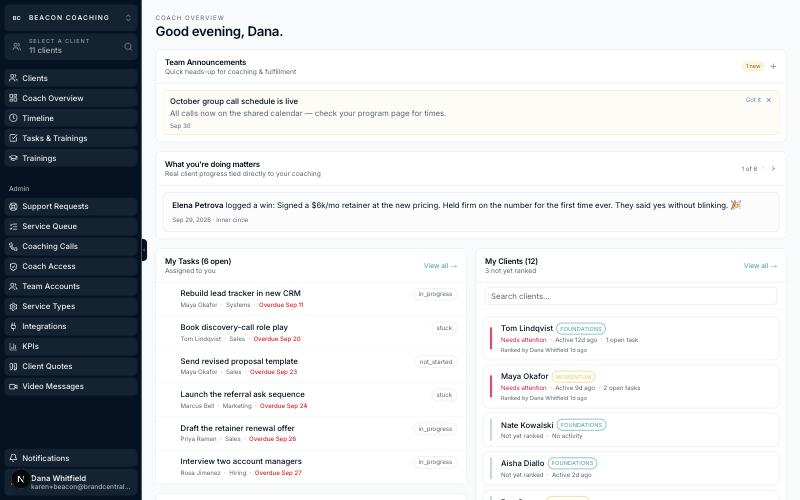800x500 pixels.
Task: Open the Tom Lindqvist client card
Action: (x=631, y=339)
